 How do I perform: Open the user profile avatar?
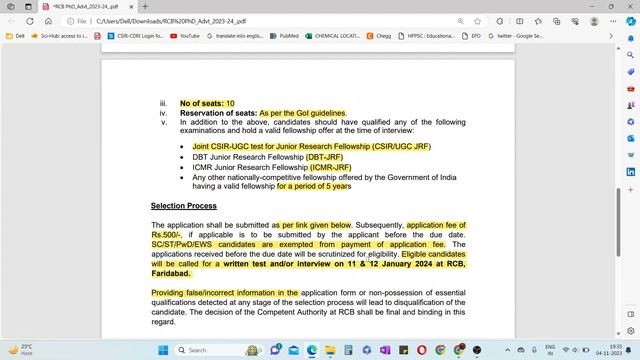(x=594, y=21)
